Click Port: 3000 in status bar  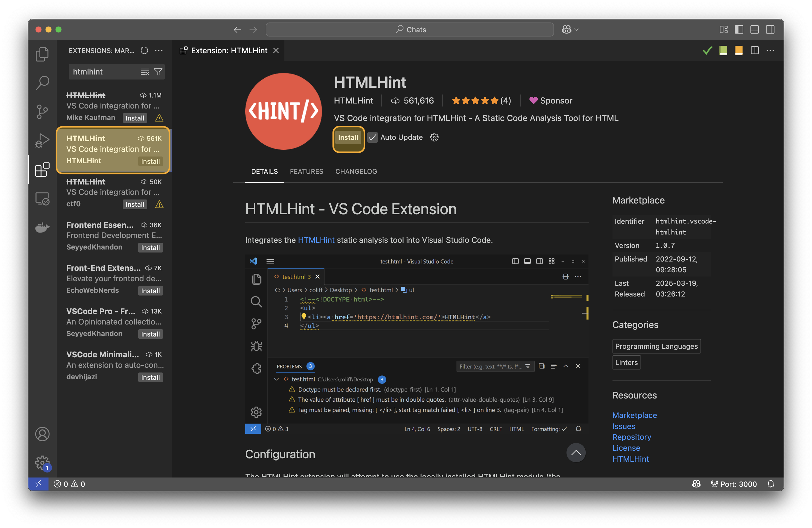[733, 484]
